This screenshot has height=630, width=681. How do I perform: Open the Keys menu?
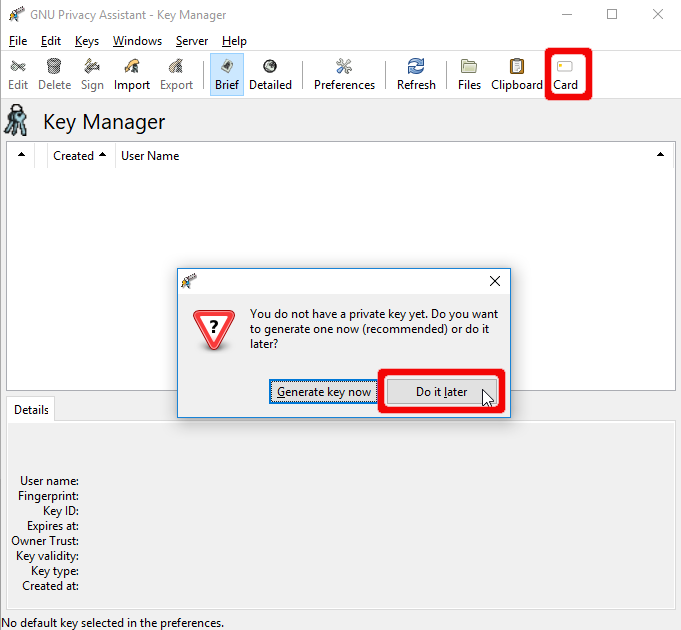click(87, 41)
